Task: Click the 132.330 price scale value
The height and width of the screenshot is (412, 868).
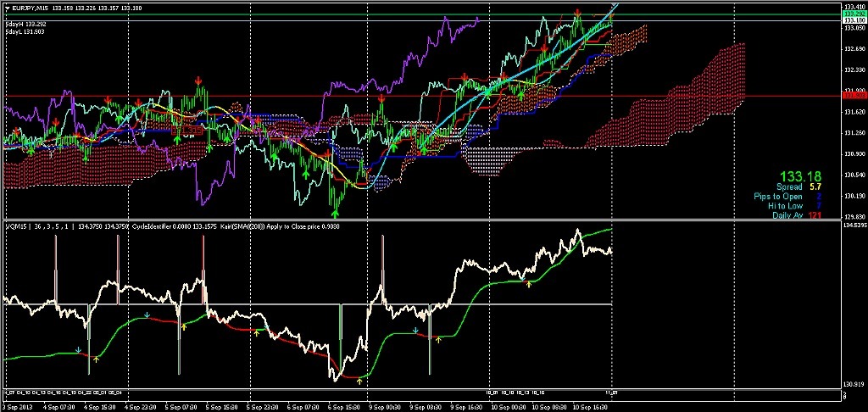Action: [853, 70]
